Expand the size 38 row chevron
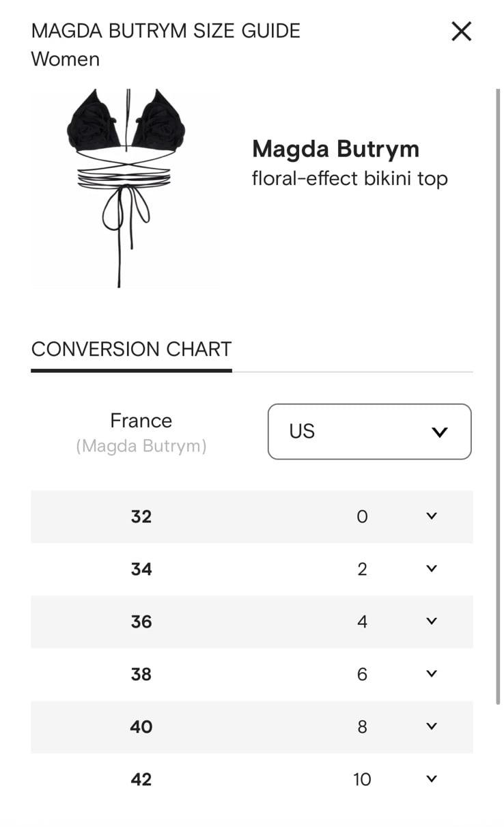Screen dimensions: 504x827 pyautogui.click(x=431, y=674)
